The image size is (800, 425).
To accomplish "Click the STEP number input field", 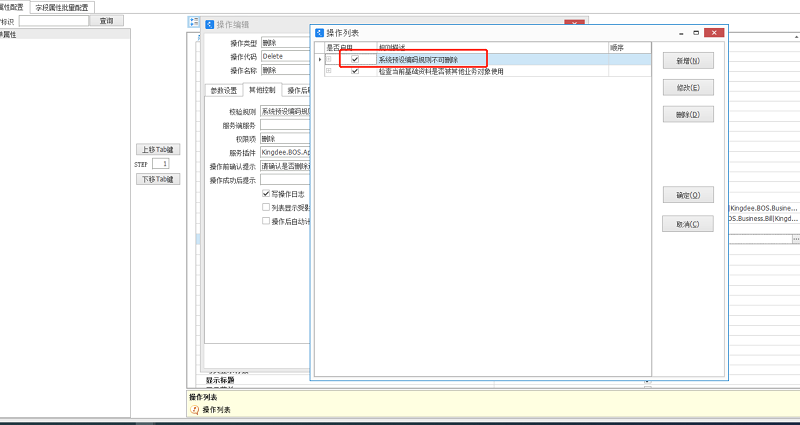I will click(x=160, y=163).
